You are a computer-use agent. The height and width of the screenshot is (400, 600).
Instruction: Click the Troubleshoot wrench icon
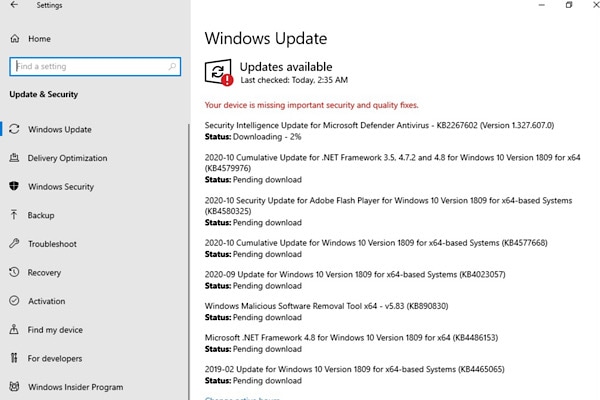(x=14, y=244)
